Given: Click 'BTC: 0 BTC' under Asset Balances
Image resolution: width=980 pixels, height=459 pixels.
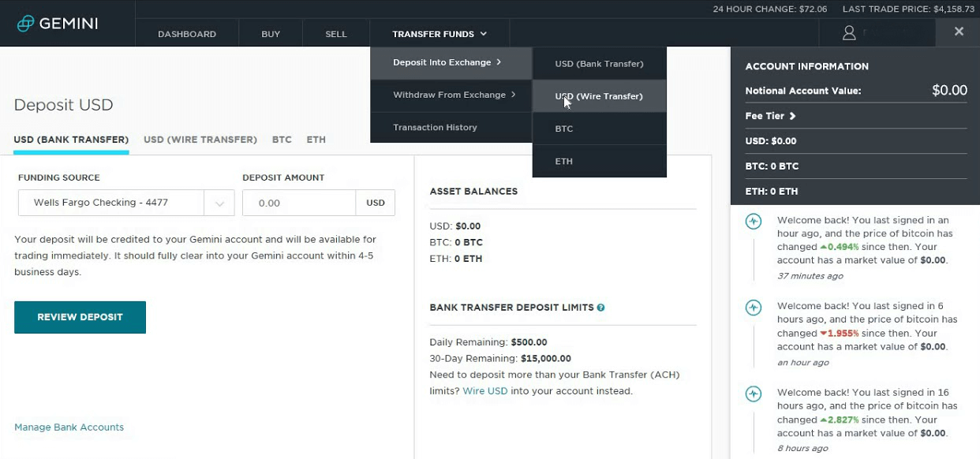Looking at the screenshot, I should point(456,242).
